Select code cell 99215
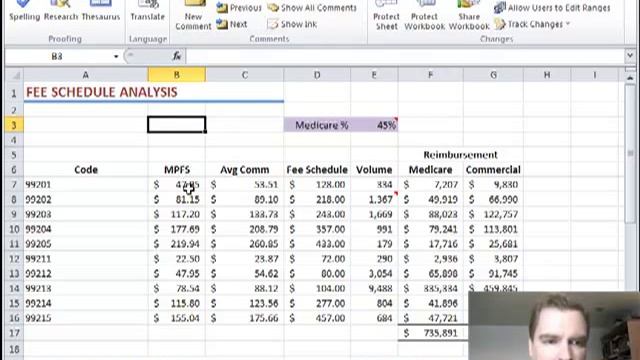Image resolution: width=640 pixels, height=360 pixels. click(85, 318)
